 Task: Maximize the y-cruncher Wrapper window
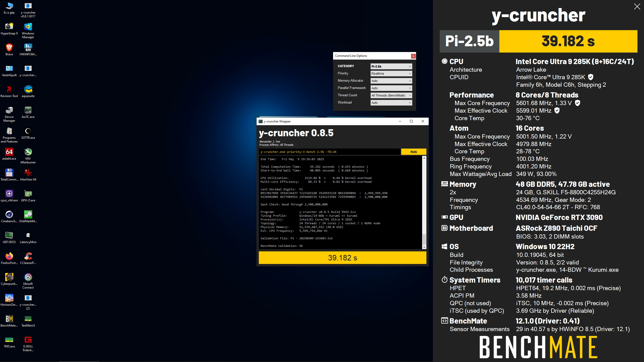[x=411, y=121]
